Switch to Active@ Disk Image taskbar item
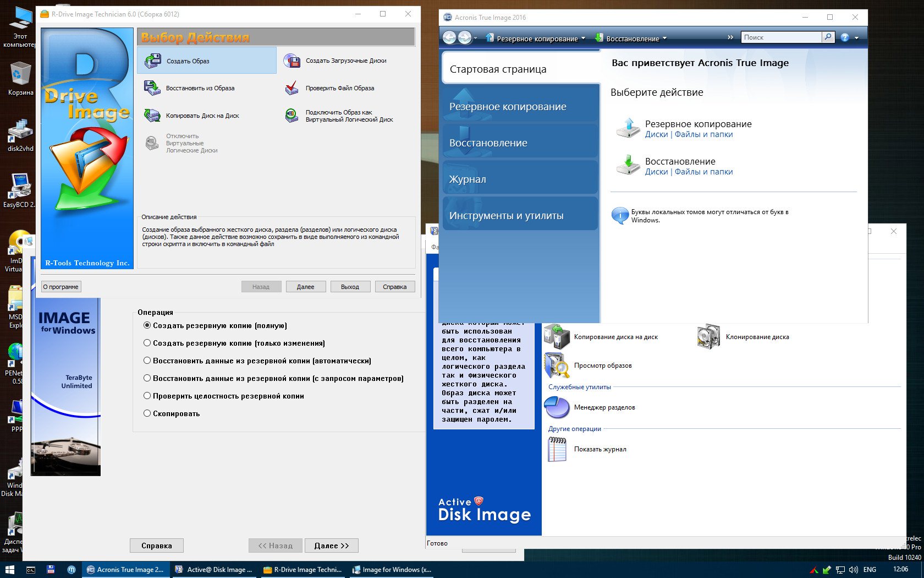Image resolution: width=924 pixels, height=578 pixels. [x=215, y=570]
